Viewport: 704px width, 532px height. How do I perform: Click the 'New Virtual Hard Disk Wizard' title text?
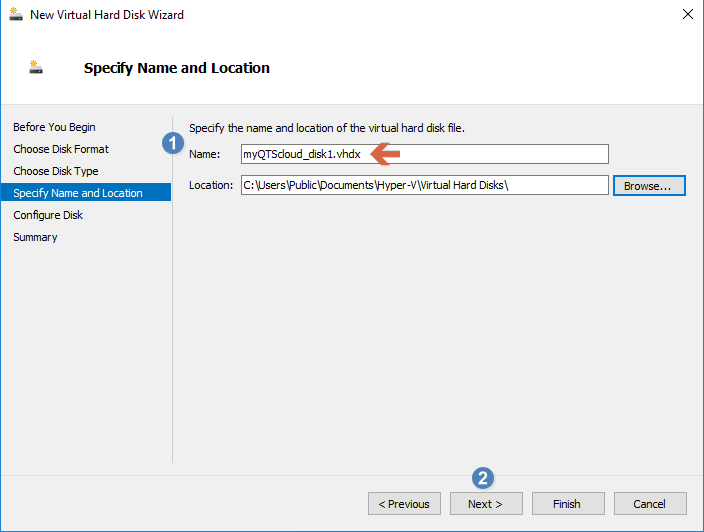107,15
